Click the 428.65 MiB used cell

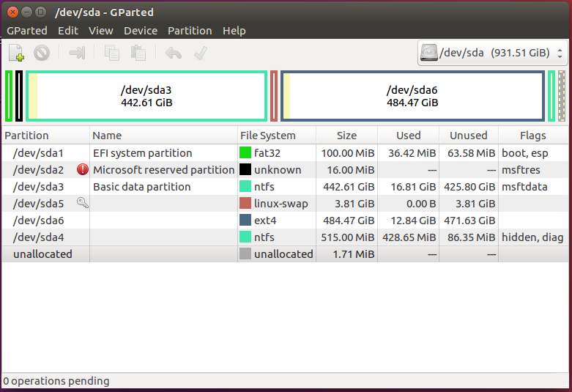click(x=409, y=237)
